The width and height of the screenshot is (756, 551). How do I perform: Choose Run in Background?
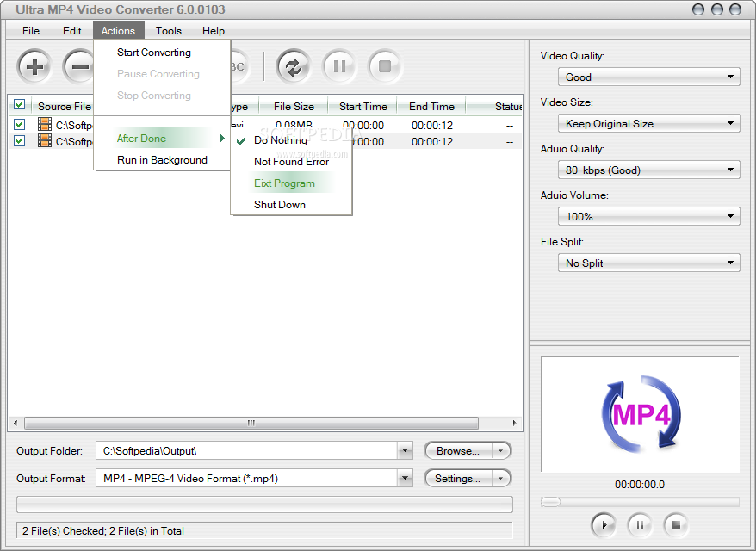(x=162, y=159)
